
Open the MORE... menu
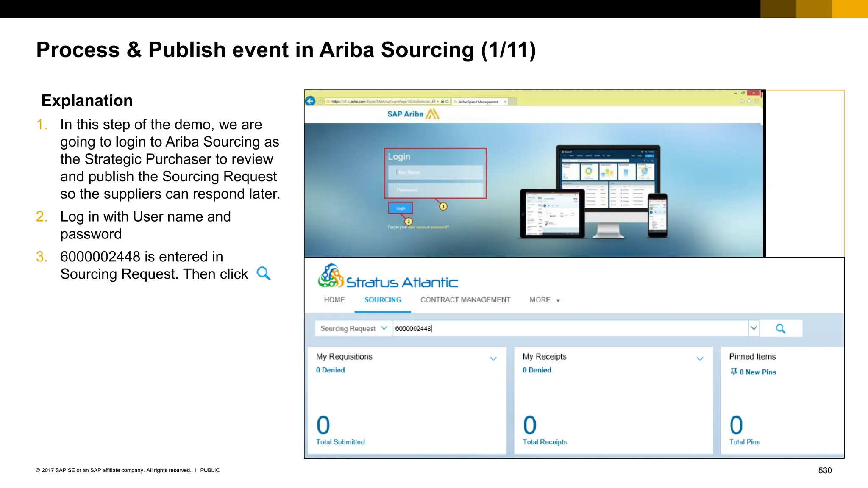[545, 300]
